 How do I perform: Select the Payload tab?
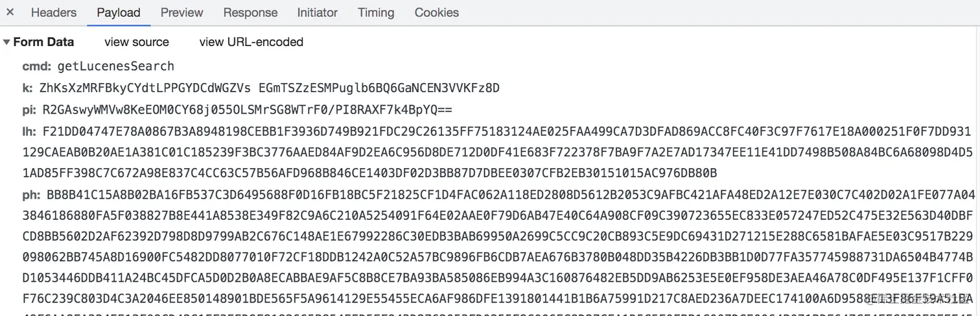[x=119, y=12]
